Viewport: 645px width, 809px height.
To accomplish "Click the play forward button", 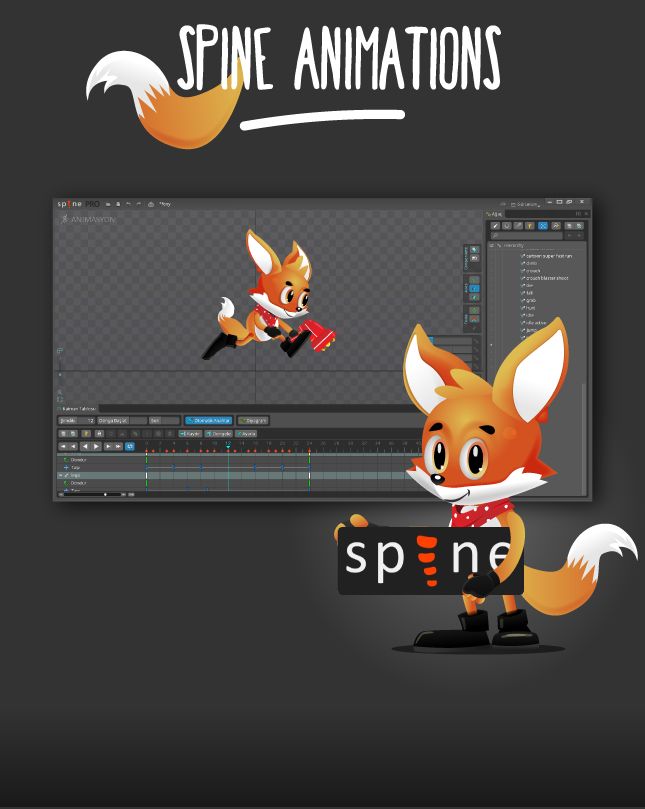I will pyautogui.click(x=96, y=446).
